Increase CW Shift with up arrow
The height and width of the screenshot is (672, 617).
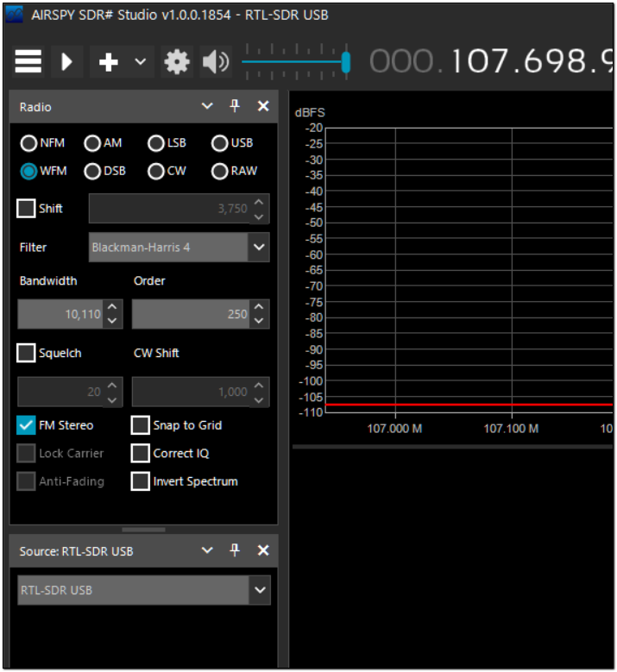(259, 385)
